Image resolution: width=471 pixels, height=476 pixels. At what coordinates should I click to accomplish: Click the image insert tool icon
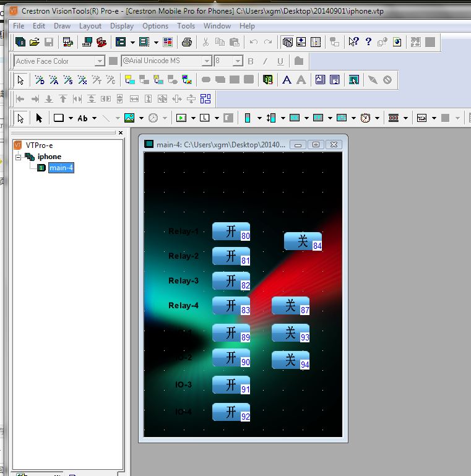(129, 118)
